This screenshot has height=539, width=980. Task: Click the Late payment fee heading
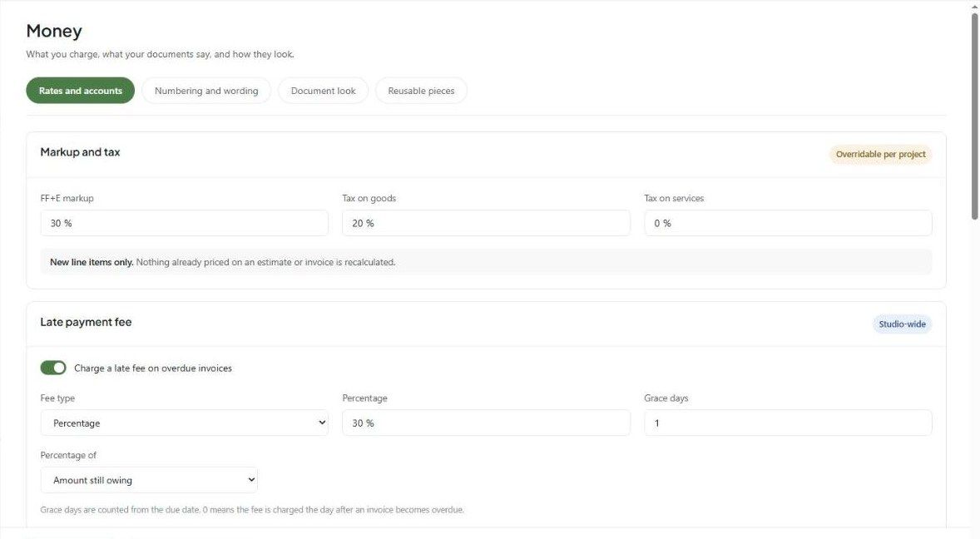(87, 322)
